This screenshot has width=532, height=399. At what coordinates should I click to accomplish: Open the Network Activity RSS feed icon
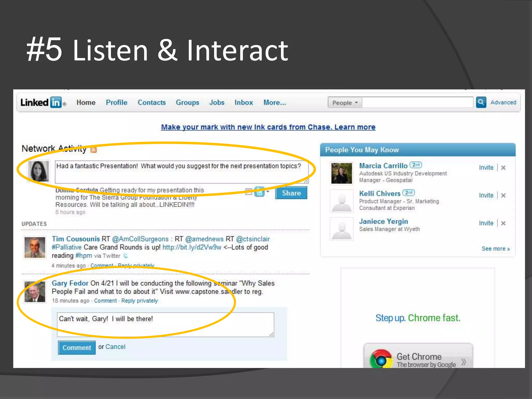[94, 150]
